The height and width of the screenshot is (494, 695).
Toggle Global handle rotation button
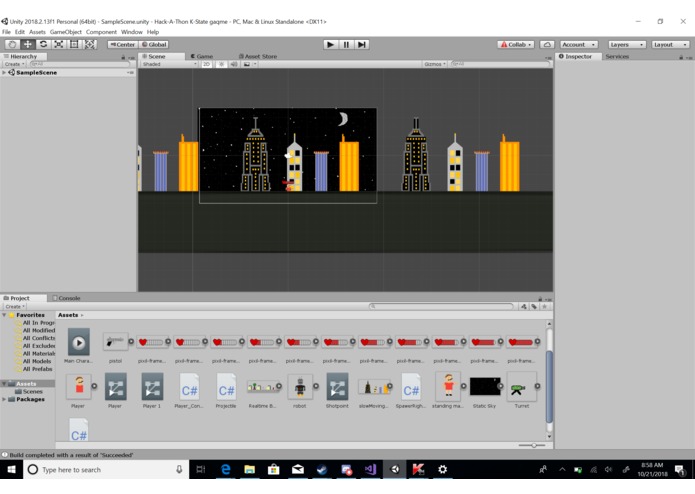154,44
